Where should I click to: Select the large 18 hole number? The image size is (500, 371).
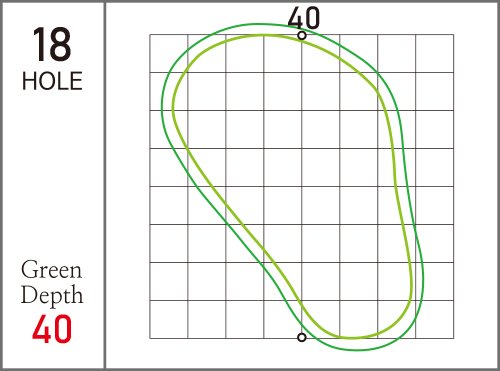(x=52, y=45)
